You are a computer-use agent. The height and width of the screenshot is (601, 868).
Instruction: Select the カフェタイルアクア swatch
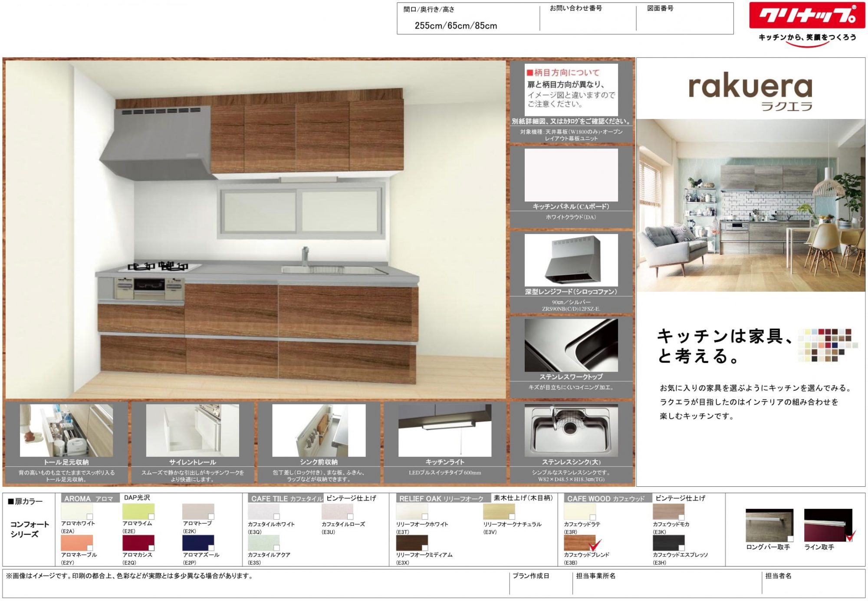pos(263,543)
